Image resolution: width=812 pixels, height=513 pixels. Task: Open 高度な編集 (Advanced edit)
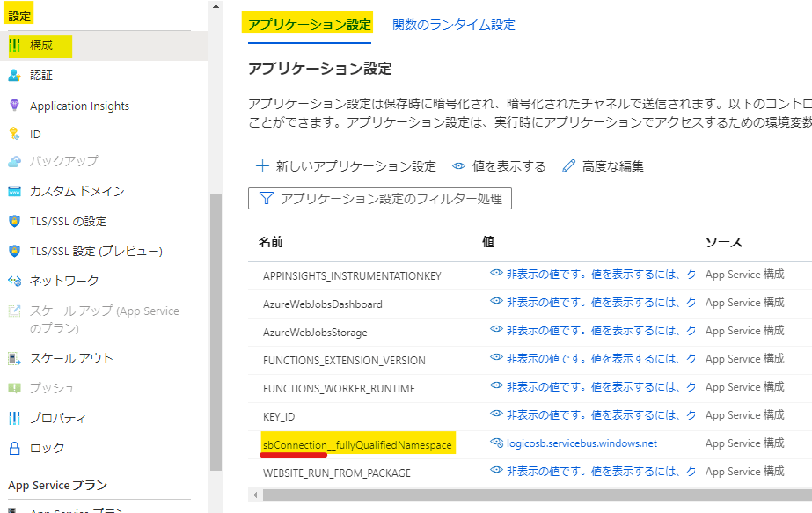(x=603, y=166)
